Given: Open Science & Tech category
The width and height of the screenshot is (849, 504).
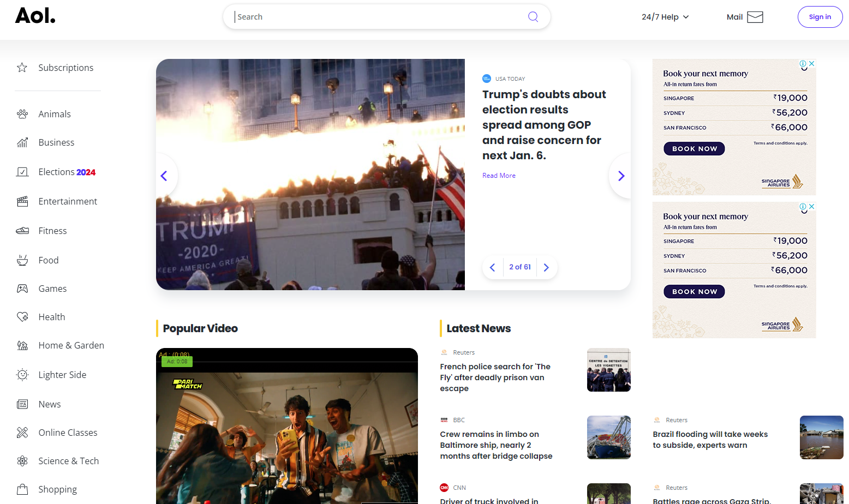Looking at the screenshot, I should (x=69, y=461).
